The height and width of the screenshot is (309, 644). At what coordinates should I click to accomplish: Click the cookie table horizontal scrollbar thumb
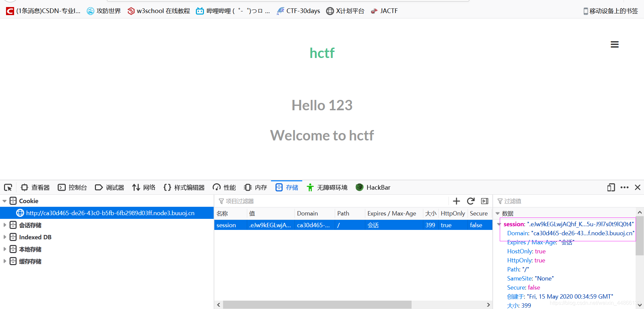[317, 305]
